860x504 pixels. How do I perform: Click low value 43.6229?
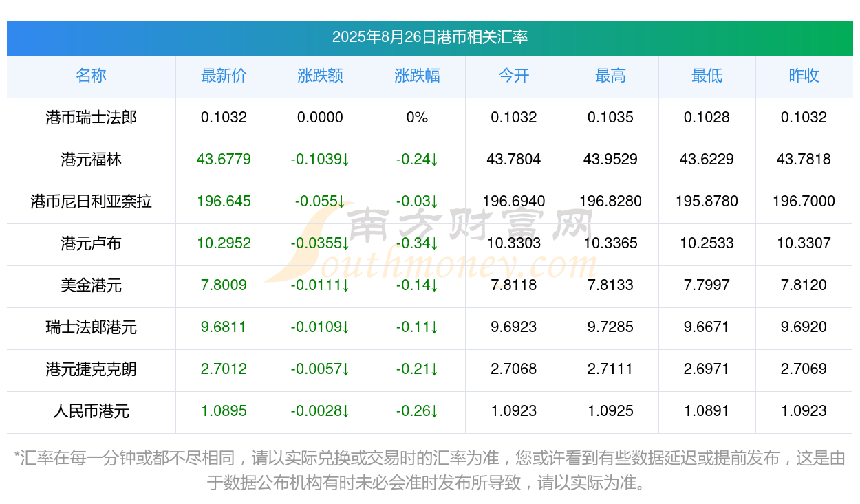[x=707, y=160]
